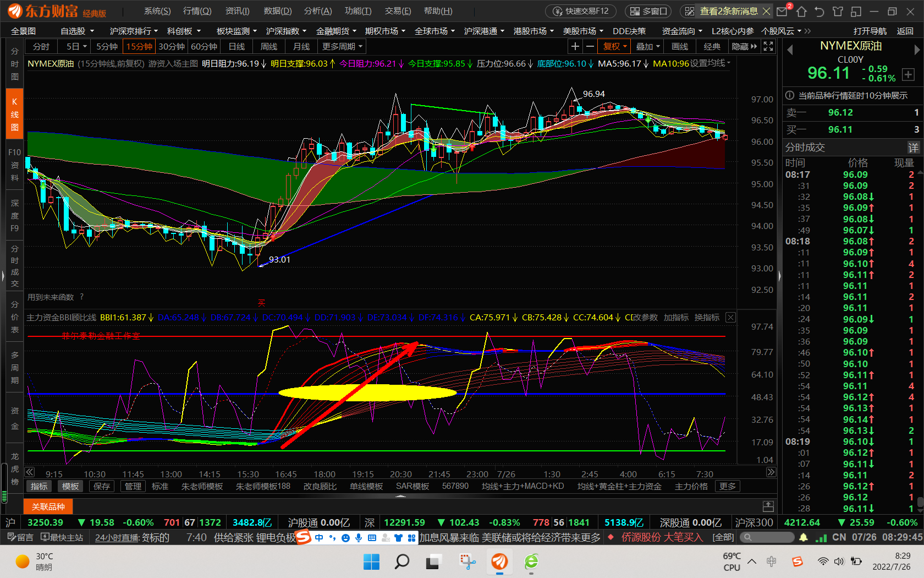
Task: Switch to 周线 weekly period
Action: click(269, 47)
